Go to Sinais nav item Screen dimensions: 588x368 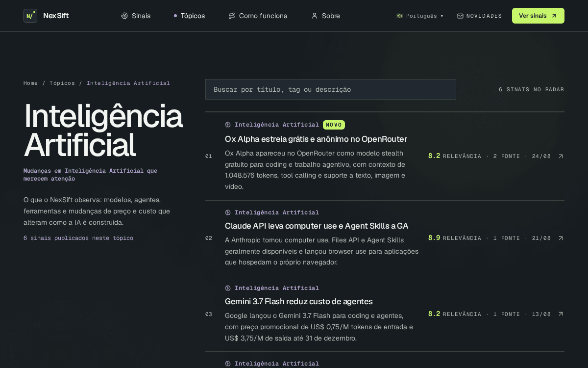pyautogui.click(x=136, y=16)
